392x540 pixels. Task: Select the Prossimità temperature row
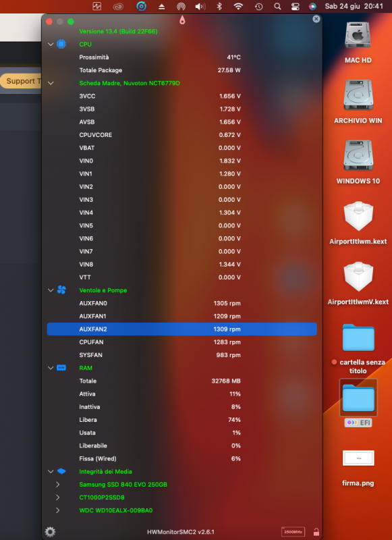coord(181,57)
